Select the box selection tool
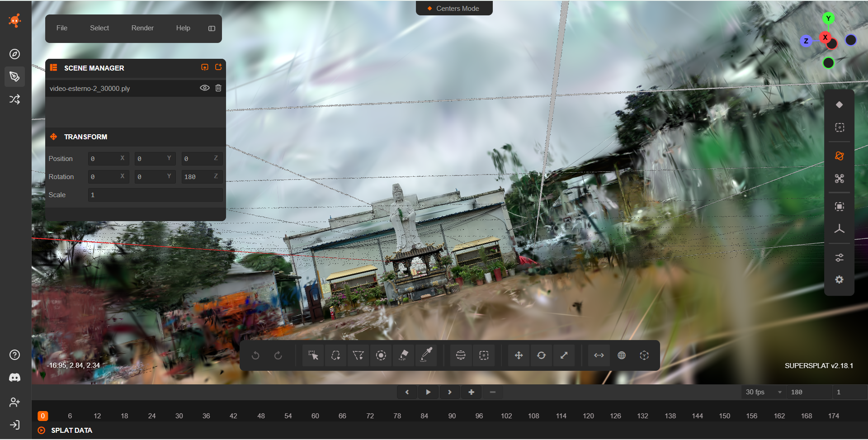The image size is (868, 440). click(484, 355)
